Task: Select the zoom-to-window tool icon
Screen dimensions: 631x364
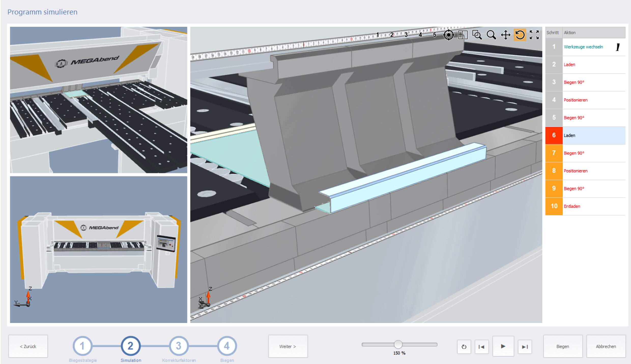Action: (477, 35)
